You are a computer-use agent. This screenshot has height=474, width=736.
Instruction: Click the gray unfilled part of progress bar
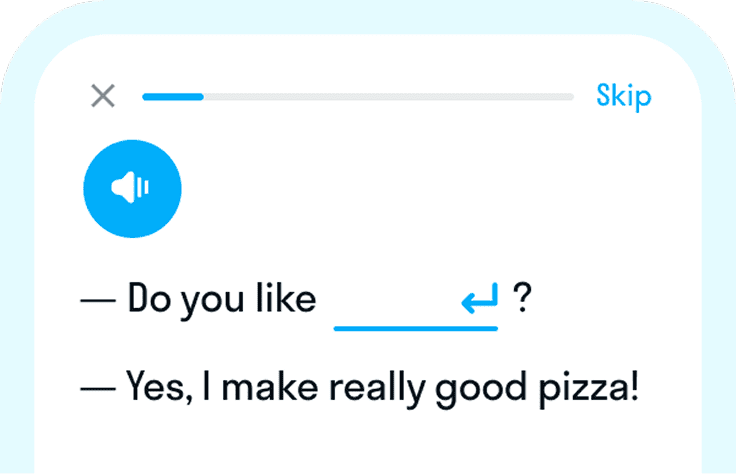click(389, 97)
